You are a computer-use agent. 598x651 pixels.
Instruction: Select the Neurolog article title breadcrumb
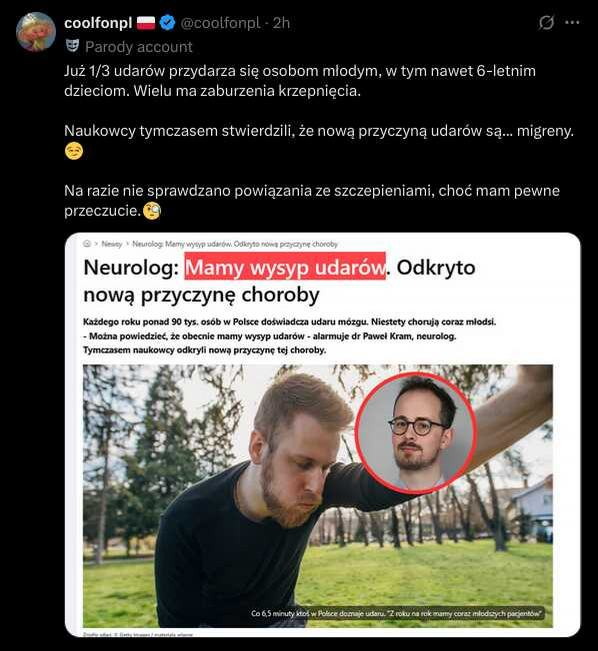(235, 244)
